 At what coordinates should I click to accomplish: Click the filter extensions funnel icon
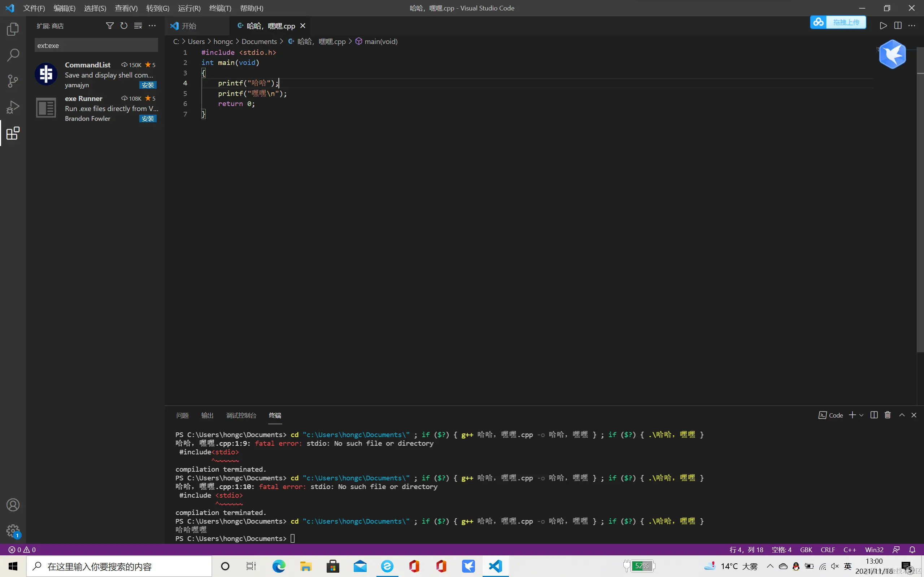click(110, 26)
